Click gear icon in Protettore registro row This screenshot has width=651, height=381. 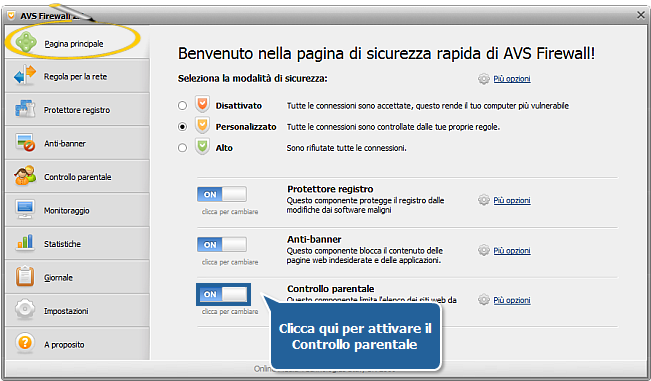(484, 200)
